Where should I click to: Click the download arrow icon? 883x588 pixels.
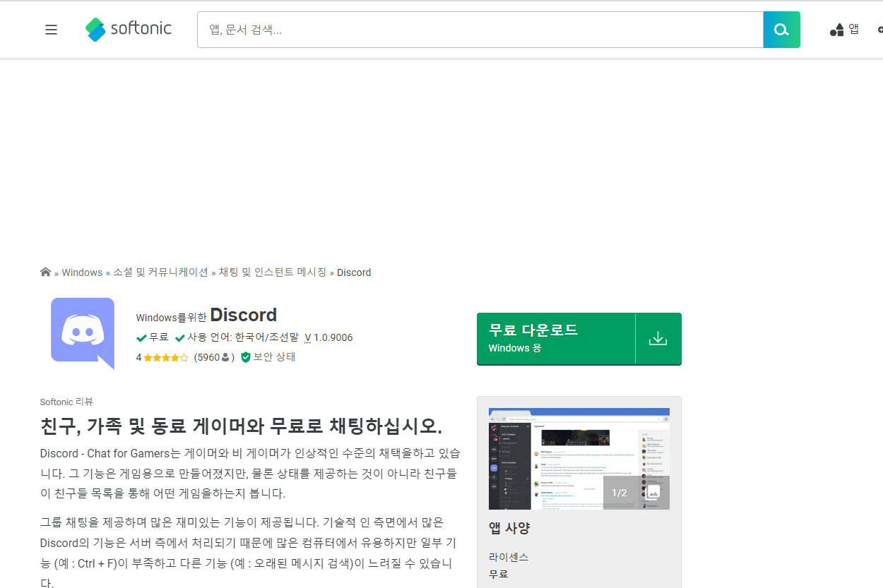(x=658, y=338)
